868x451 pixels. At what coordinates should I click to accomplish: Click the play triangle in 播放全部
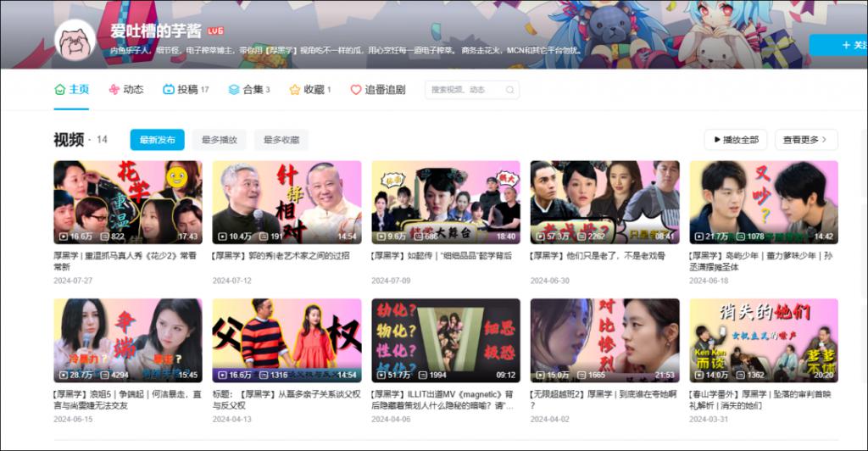pos(717,140)
